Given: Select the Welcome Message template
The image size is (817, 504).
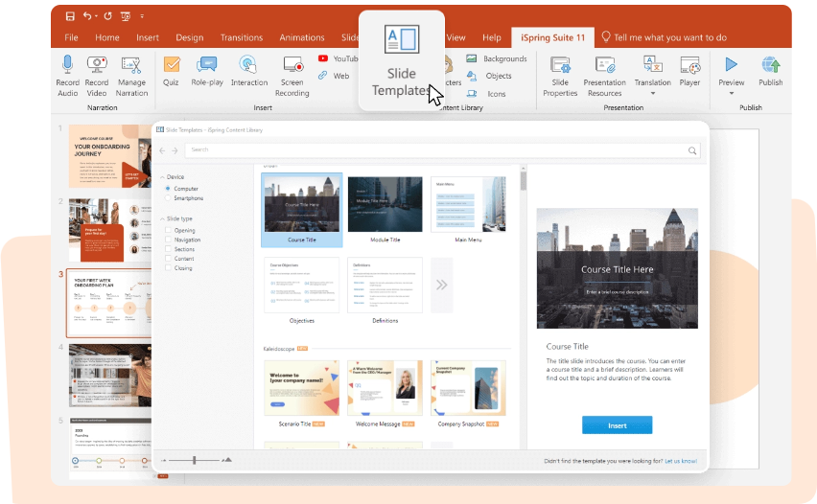Looking at the screenshot, I should [385, 394].
